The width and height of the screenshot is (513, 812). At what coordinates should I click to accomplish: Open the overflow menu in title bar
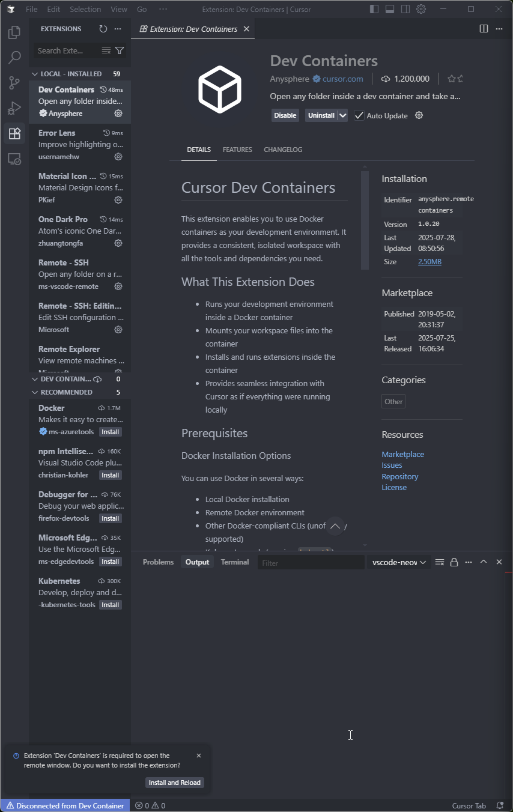tap(163, 9)
